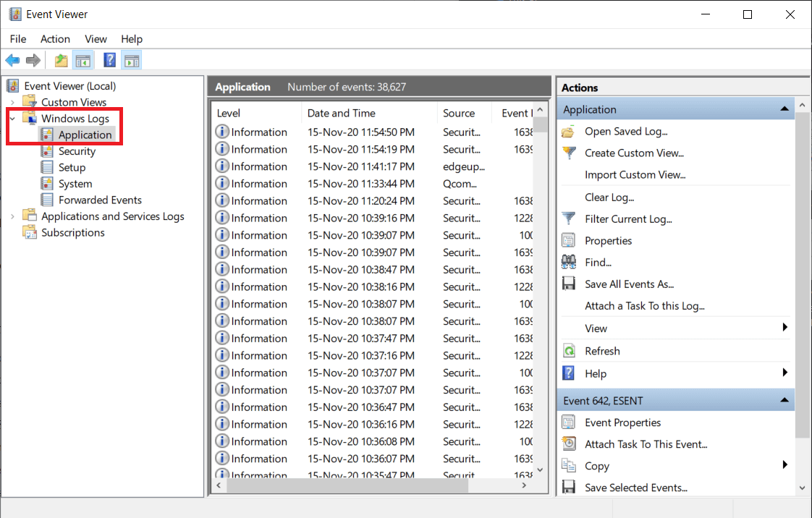812x518 pixels.
Task: Click the green Refresh icon
Action: pos(570,351)
